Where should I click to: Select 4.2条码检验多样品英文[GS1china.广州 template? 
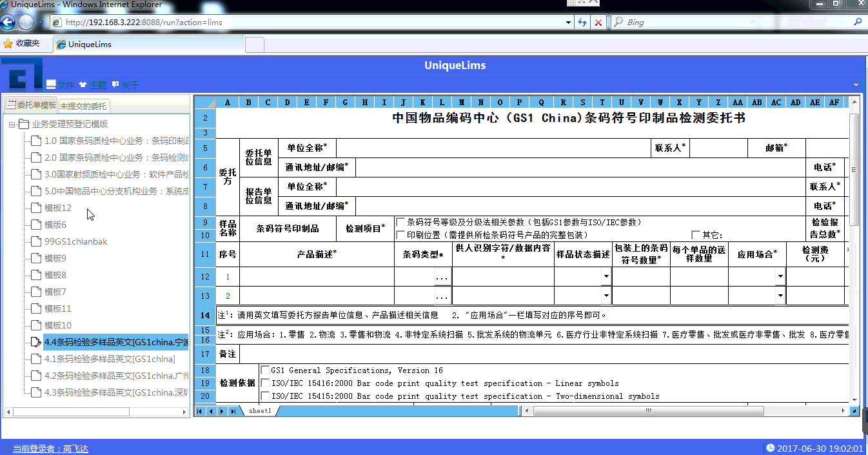tap(116, 376)
